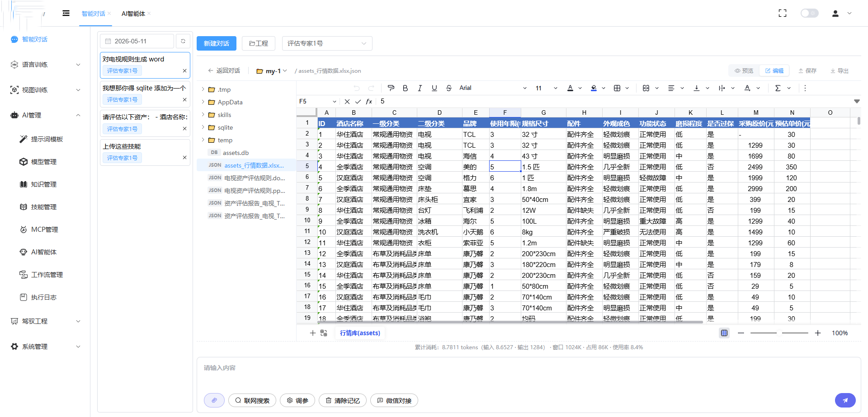Click 返回对话 link
Viewport: 868px width, 417px height.
pos(224,70)
